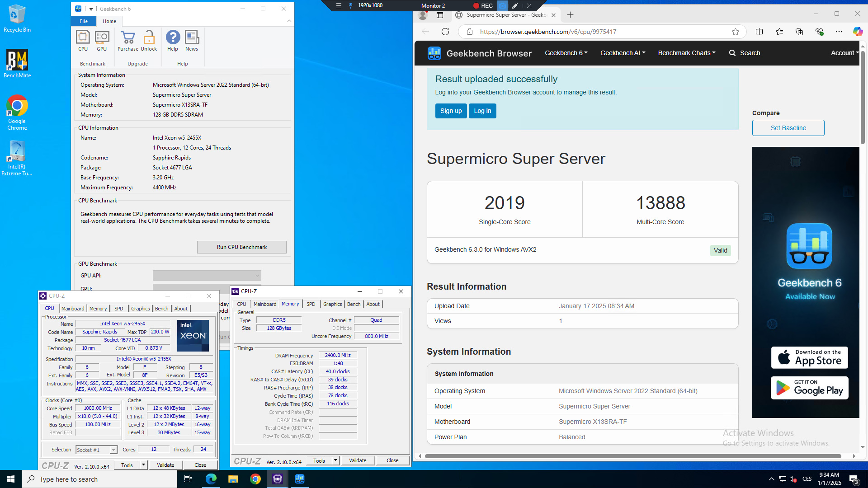Open the Task View taskbar icon
The height and width of the screenshot is (488, 868).
coord(188,479)
